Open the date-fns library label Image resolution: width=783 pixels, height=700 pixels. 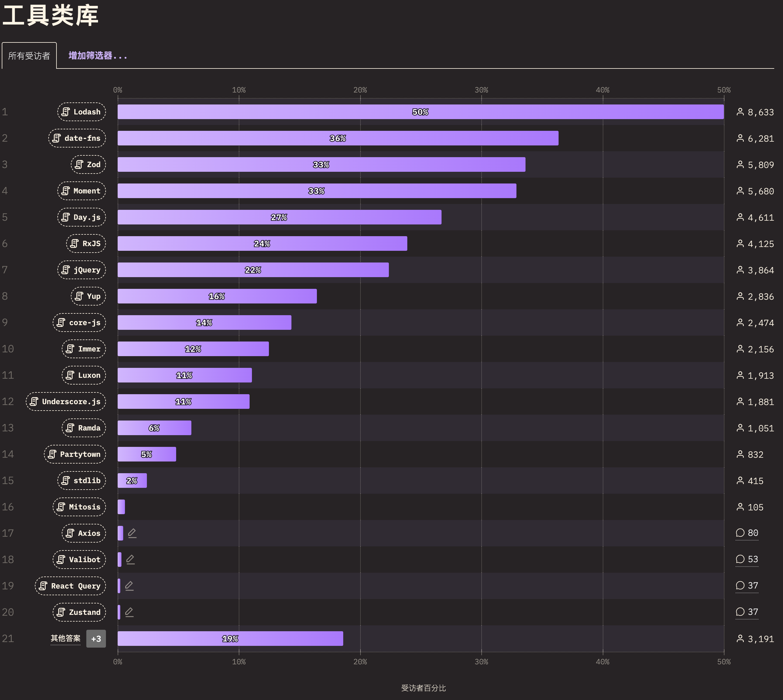point(77,138)
